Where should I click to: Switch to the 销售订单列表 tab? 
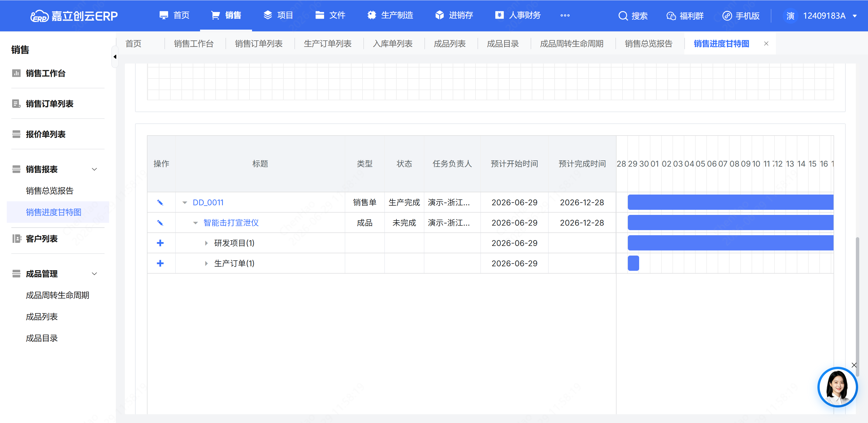259,44
